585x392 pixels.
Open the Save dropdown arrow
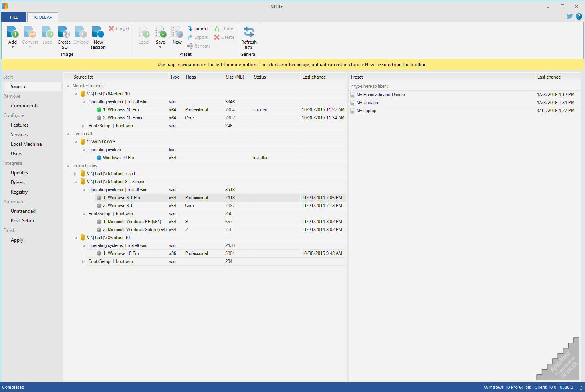pyautogui.click(x=160, y=47)
